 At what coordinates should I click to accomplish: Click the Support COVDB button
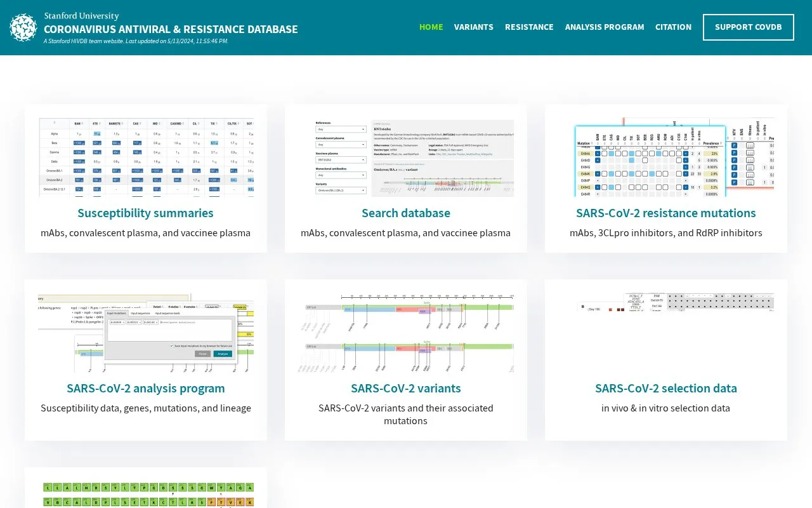click(749, 27)
